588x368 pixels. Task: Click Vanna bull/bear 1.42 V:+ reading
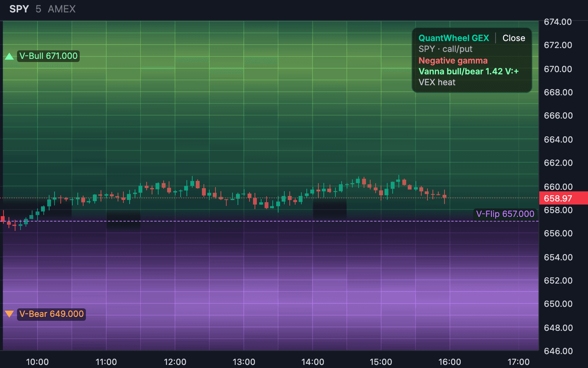[x=468, y=71]
